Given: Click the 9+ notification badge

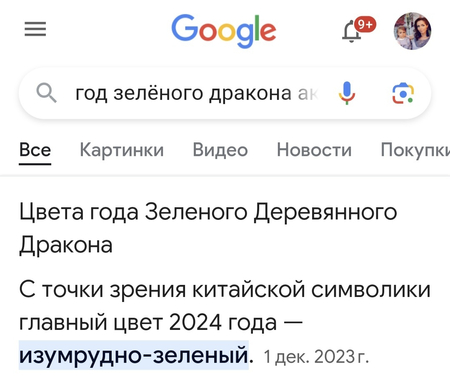Looking at the screenshot, I should click(365, 25).
